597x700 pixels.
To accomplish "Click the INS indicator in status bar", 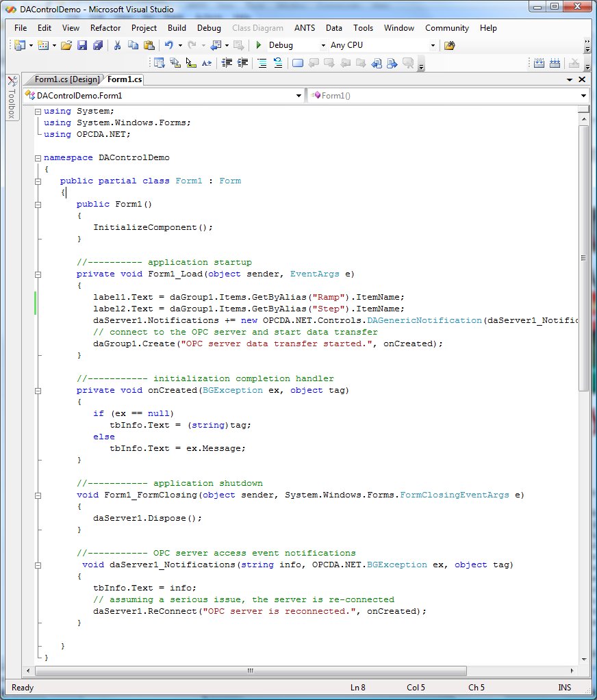I will coord(564,688).
